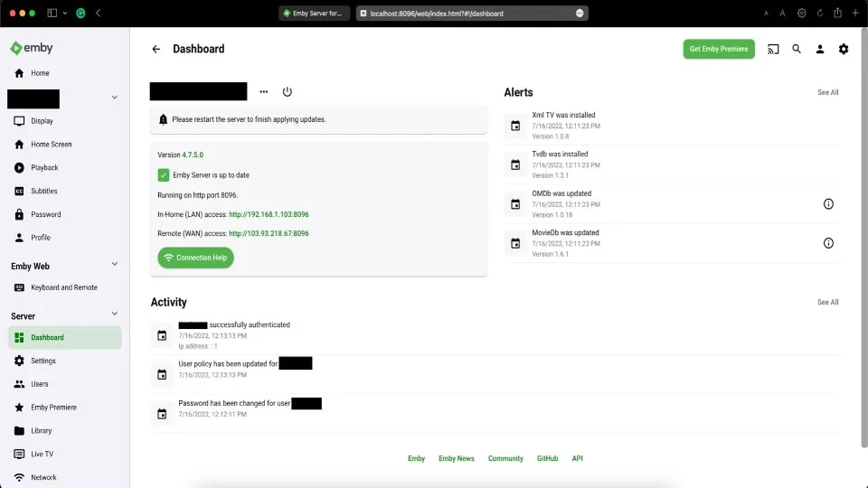The height and width of the screenshot is (488, 868).
Task: Open Community footer link
Action: [505, 459]
